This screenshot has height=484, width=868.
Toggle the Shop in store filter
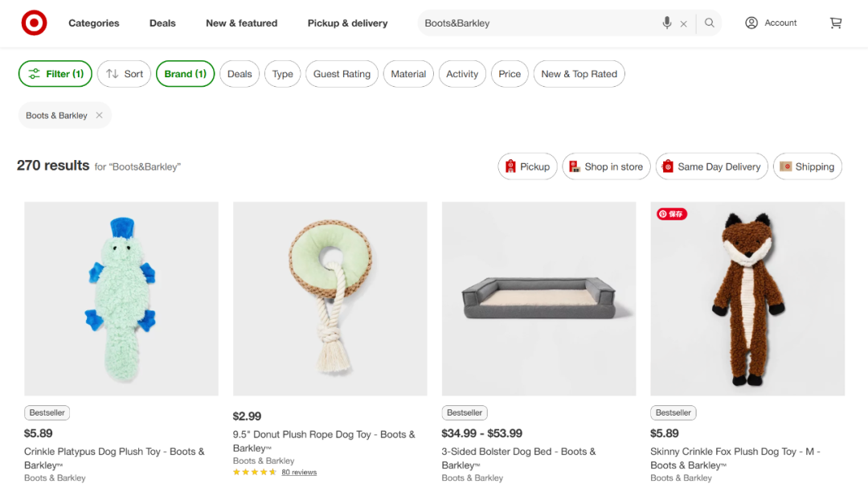606,166
